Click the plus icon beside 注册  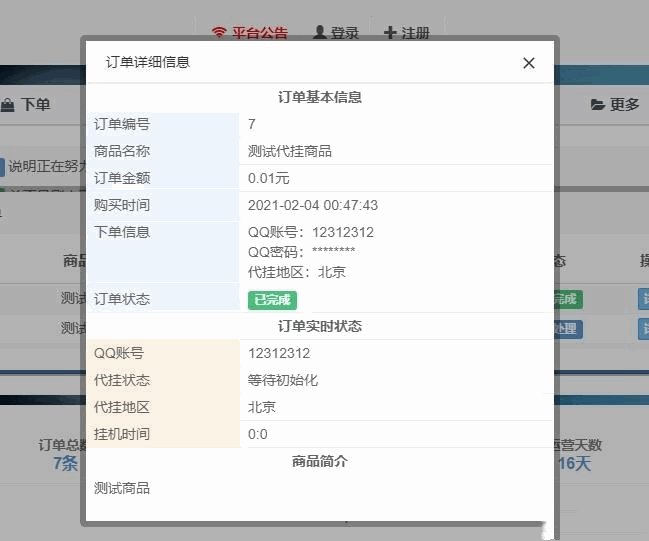click(x=390, y=33)
